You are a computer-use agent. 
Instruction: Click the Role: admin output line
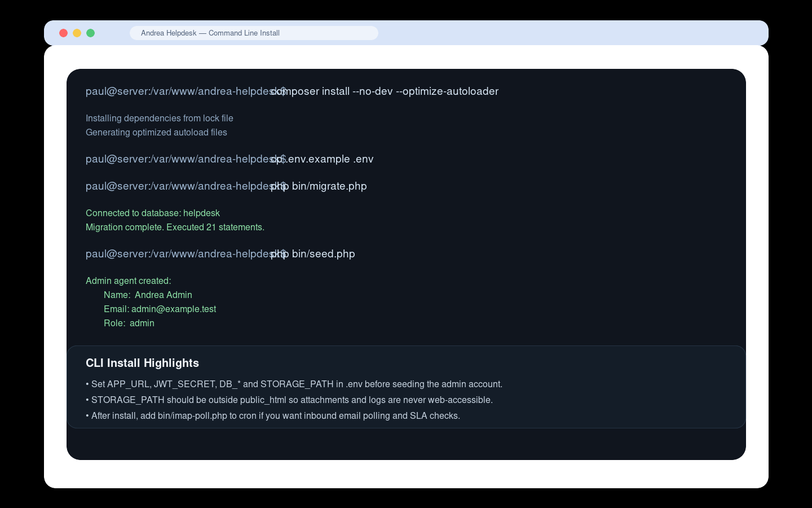129,323
